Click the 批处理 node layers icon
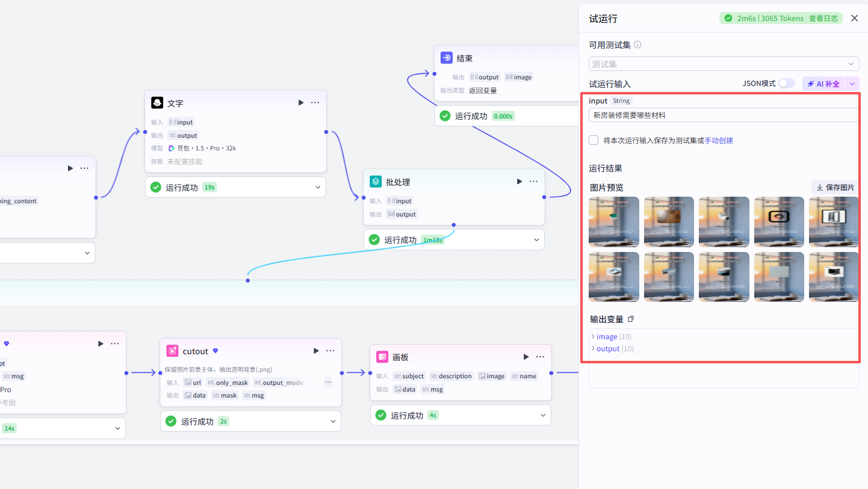The height and width of the screenshot is (489, 868). (376, 182)
